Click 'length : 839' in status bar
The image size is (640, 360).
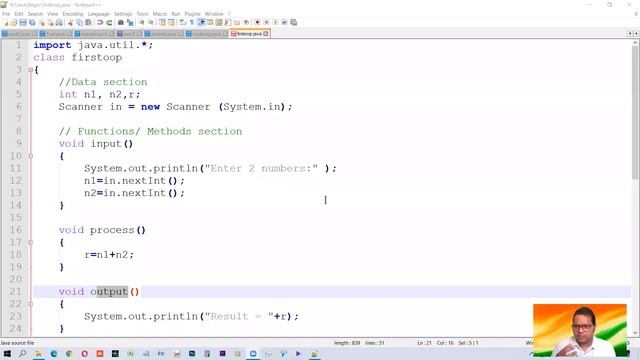click(x=347, y=343)
